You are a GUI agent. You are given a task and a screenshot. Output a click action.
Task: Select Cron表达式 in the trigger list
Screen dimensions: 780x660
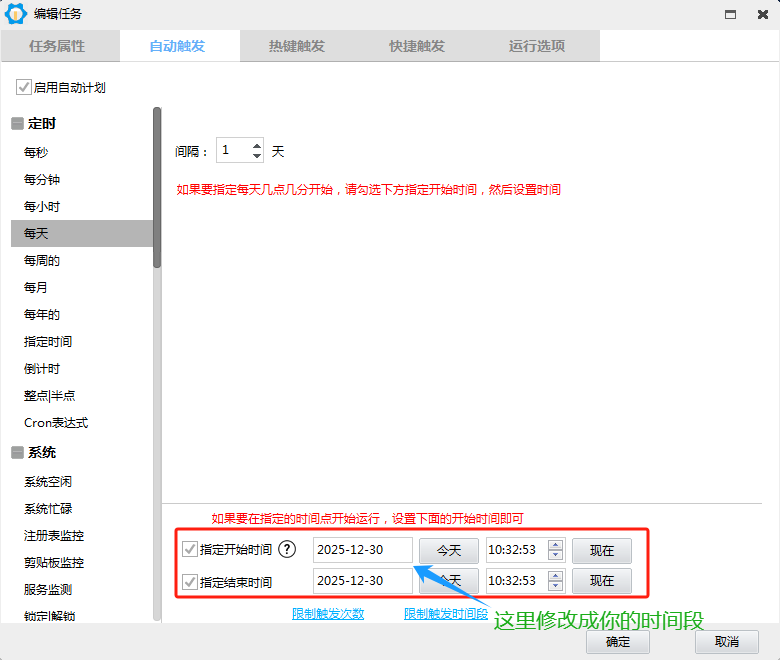(56, 423)
